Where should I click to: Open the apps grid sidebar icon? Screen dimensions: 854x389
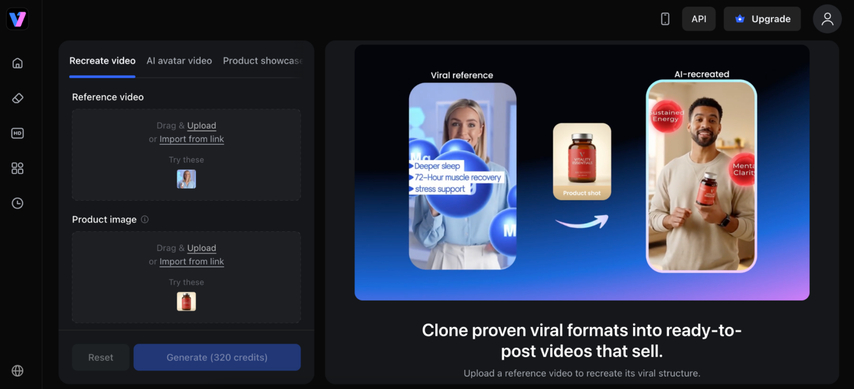(x=17, y=168)
